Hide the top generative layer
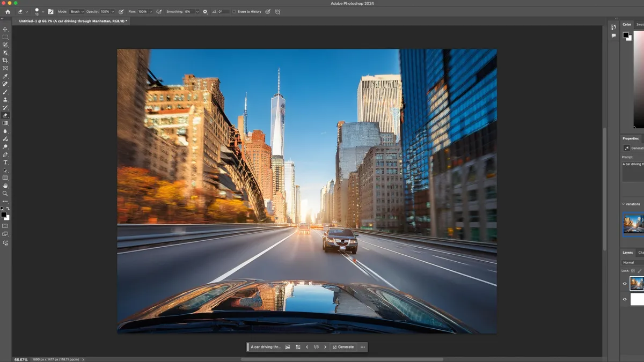 click(625, 284)
